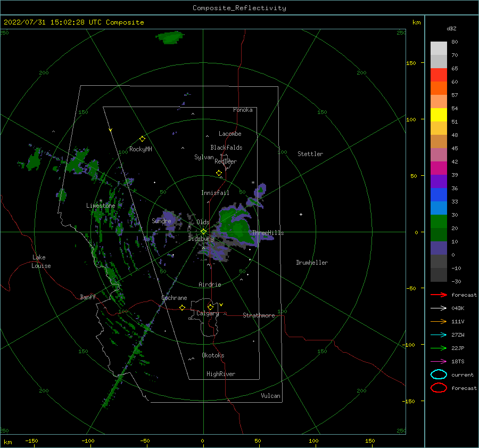Click the Cochrane label
479x448 pixels.
click(174, 298)
